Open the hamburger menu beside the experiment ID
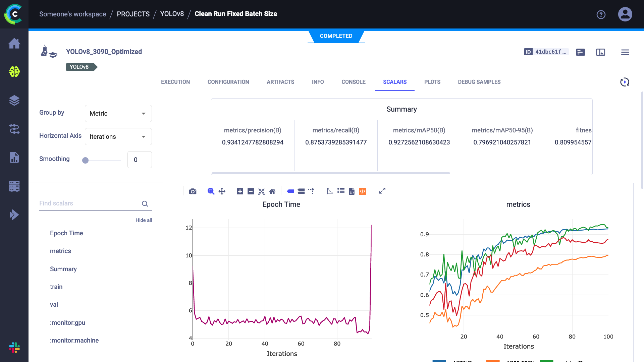Viewport: 644px width, 362px height. click(625, 52)
